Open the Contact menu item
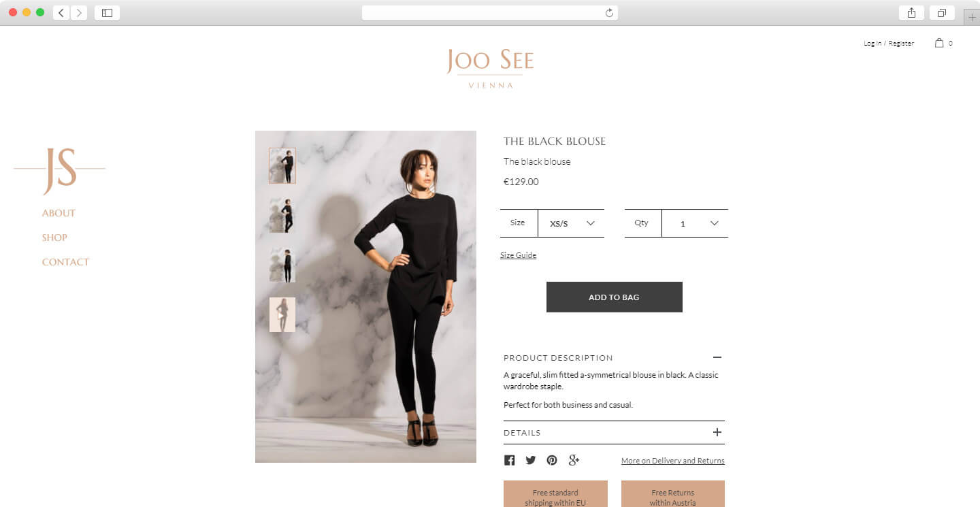Viewport: 980px width, 507px height. [65, 262]
